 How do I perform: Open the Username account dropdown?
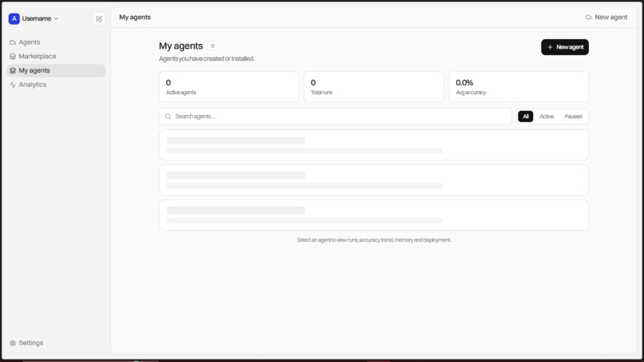click(39, 18)
